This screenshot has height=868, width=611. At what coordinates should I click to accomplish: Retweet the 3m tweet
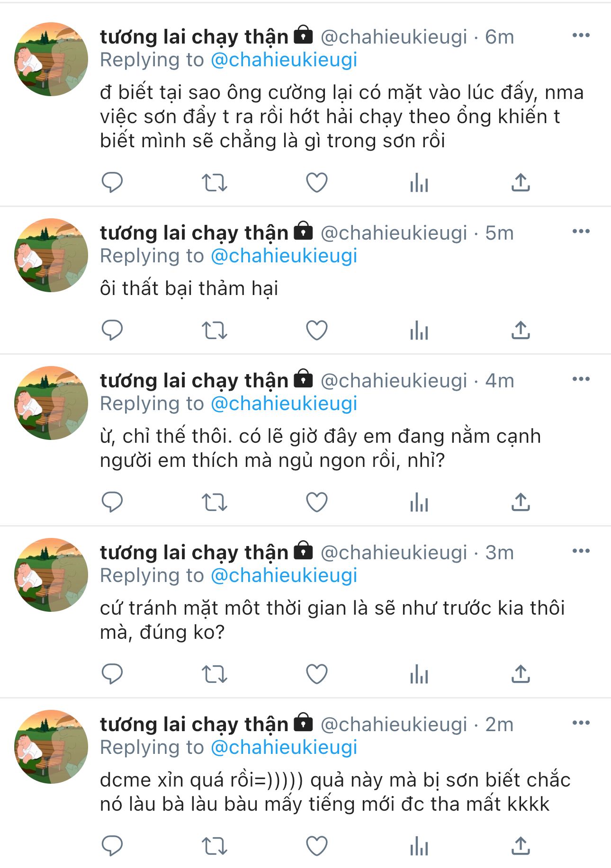215,674
